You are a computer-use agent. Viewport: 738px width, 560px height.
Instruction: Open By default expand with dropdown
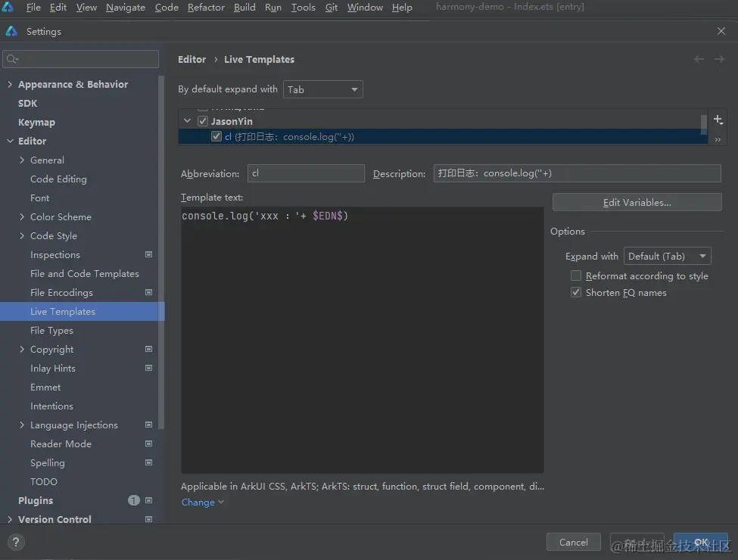coord(323,89)
